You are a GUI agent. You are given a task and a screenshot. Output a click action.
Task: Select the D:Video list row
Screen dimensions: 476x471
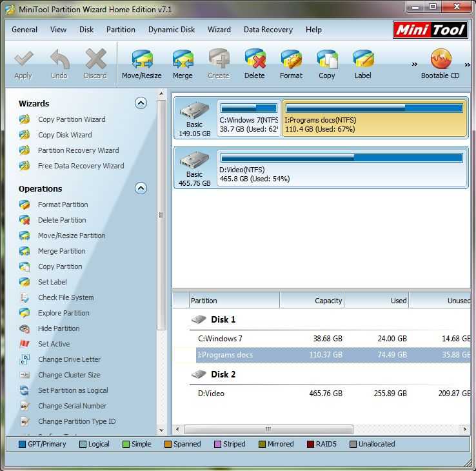(333, 394)
